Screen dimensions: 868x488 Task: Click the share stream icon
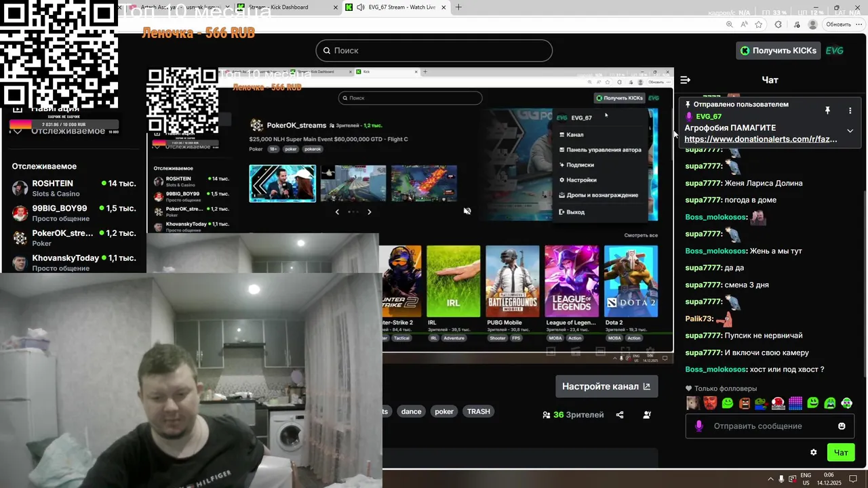(x=620, y=415)
